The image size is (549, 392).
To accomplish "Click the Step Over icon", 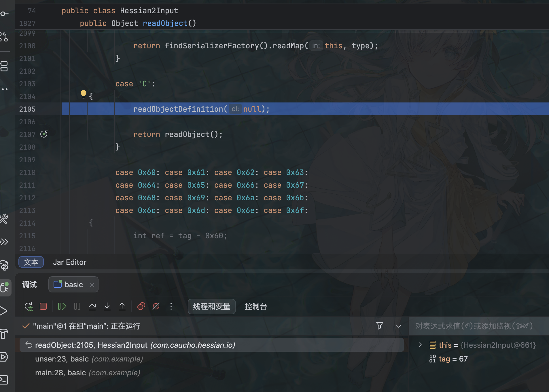I will (92, 307).
